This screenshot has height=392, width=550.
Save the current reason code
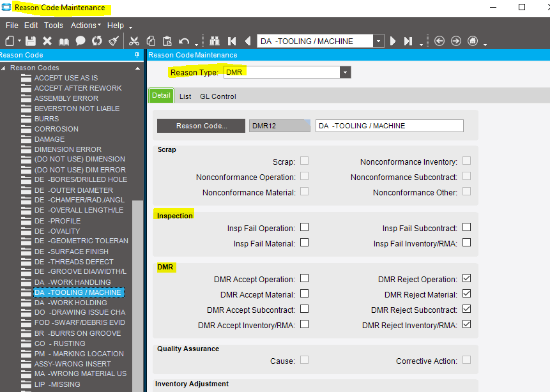point(31,41)
